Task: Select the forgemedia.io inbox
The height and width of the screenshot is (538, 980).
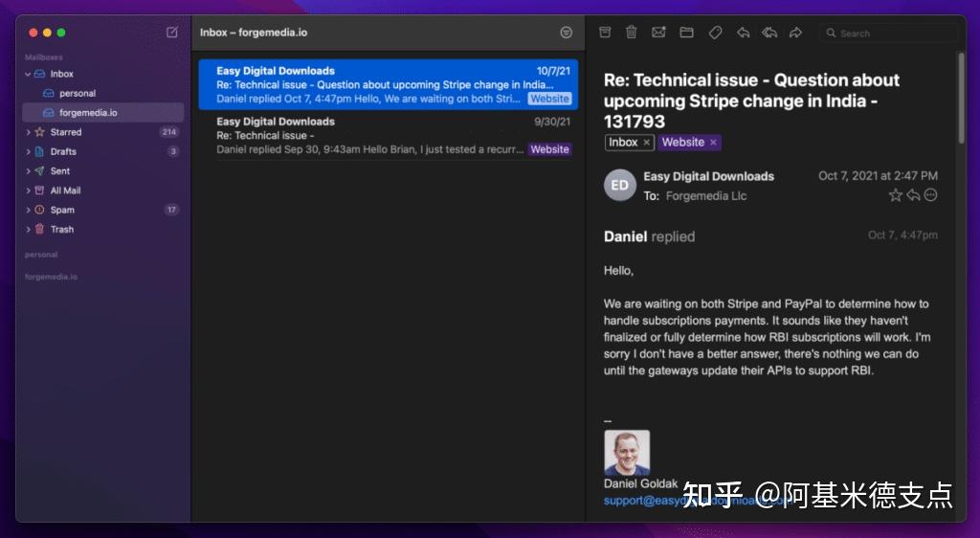Action: (x=103, y=112)
